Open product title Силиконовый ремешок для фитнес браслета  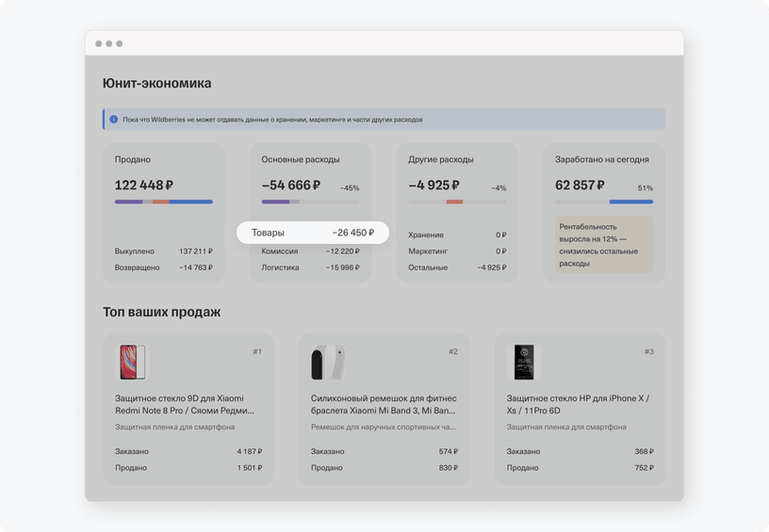384,405
